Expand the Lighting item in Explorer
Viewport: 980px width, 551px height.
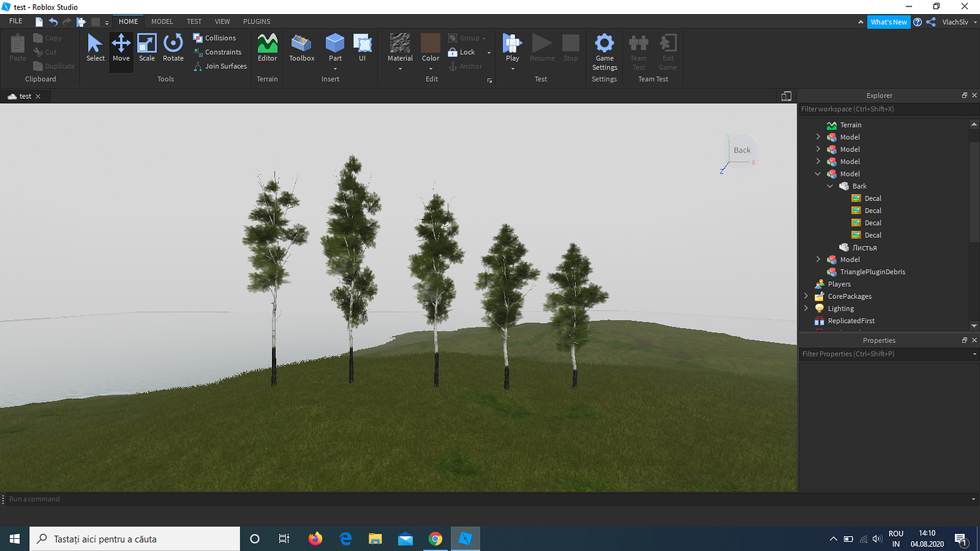tap(806, 308)
